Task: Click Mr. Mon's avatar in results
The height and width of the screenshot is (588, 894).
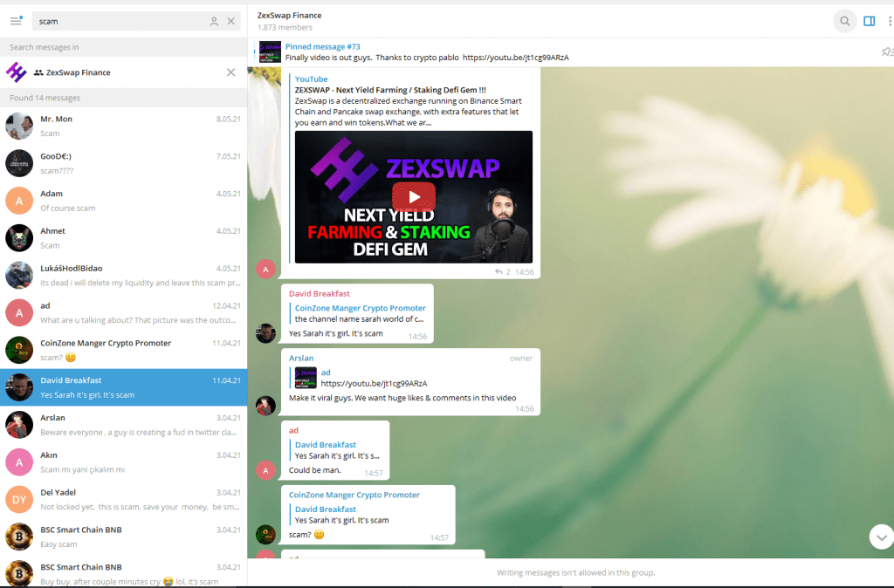Action: point(19,126)
